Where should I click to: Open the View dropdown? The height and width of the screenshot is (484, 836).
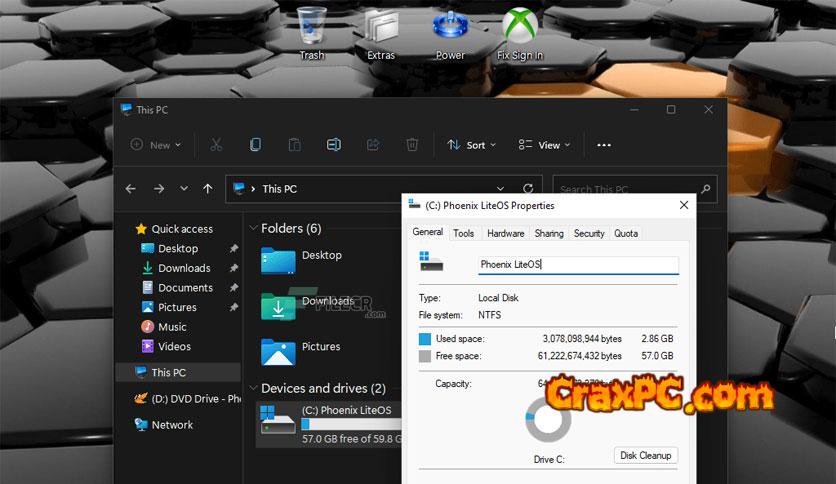pos(544,145)
